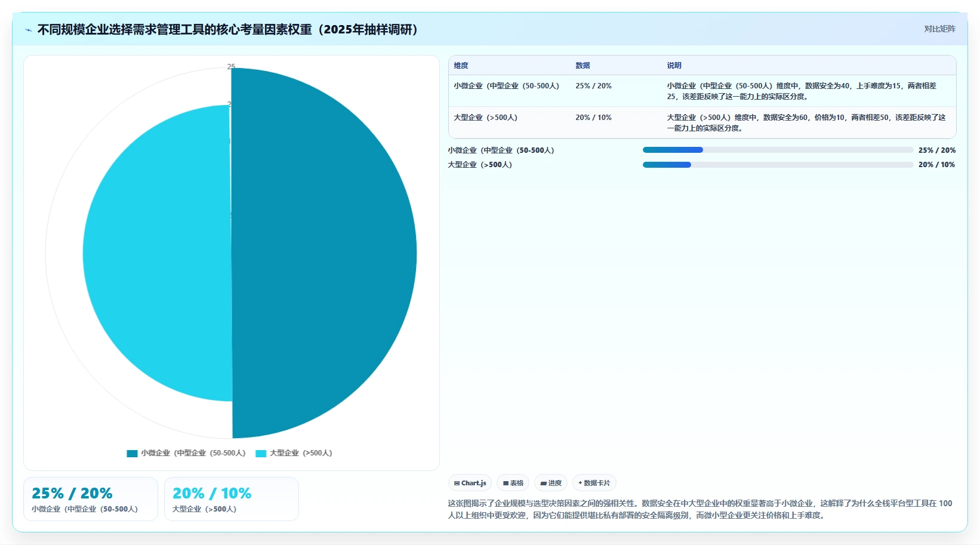Toggle the 大型企业 legend color swatch
980x545 pixels.
[x=261, y=453]
